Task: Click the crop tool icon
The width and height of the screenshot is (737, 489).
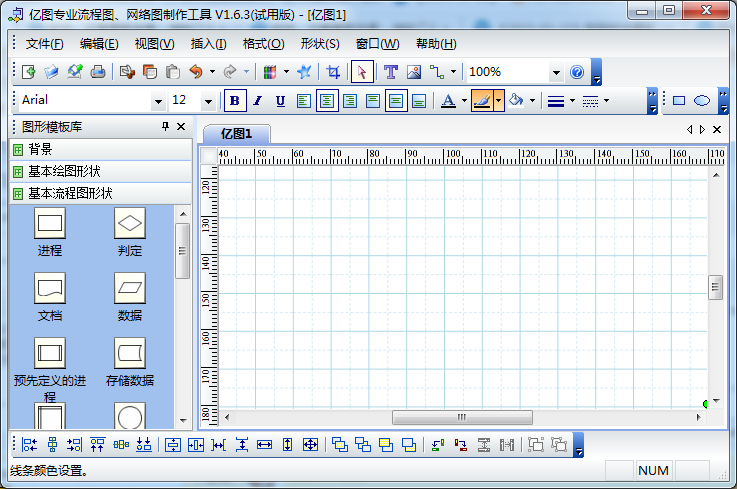Action: (x=333, y=72)
